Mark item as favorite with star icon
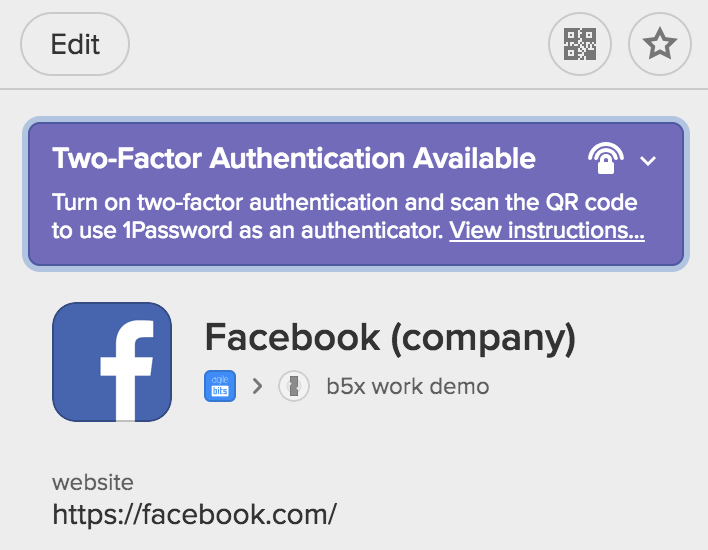Image resolution: width=708 pixels, height=550 pixels. pyautogui.click(x=660, y=44)
